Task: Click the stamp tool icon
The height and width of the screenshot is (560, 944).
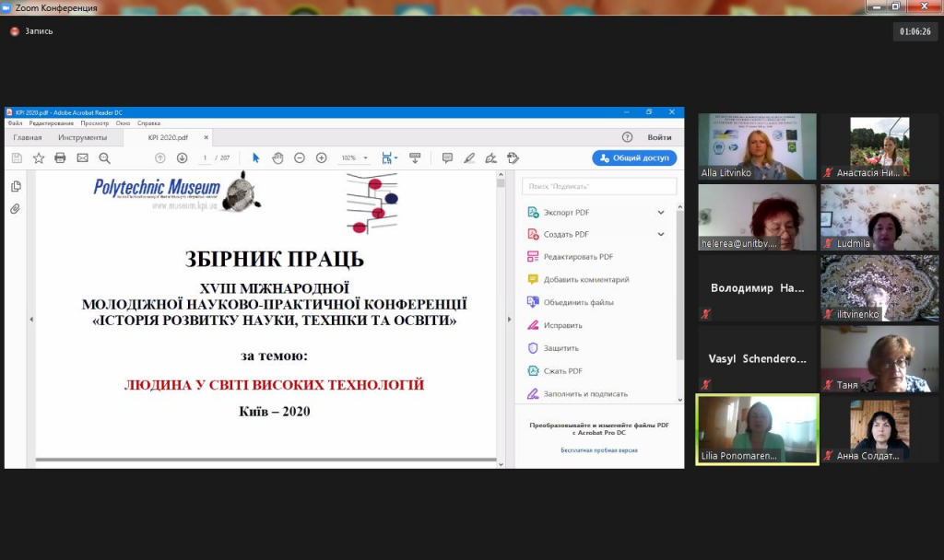Action: point(513,158)
